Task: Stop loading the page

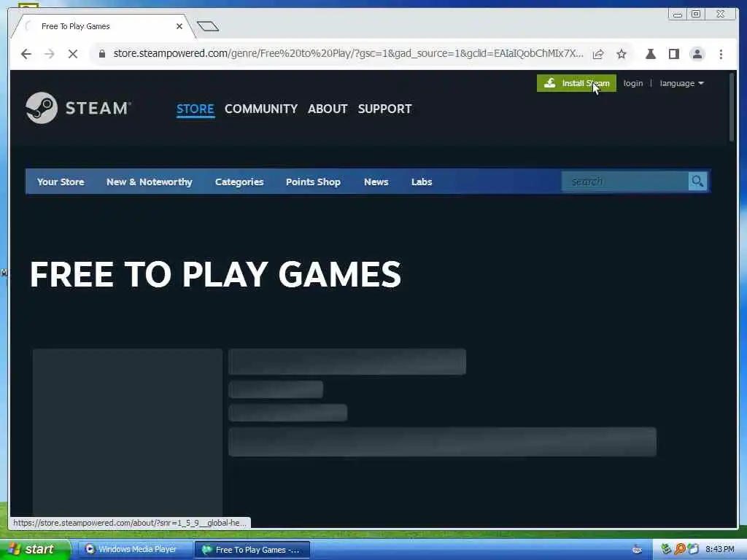Action: (x=73, y=54)
